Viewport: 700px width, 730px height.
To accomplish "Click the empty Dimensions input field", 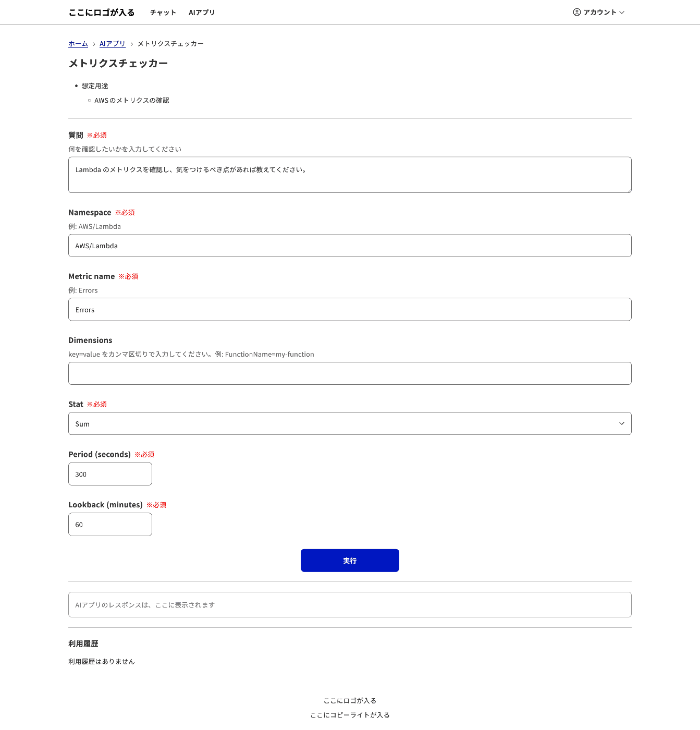I will (x=350, y=373).
